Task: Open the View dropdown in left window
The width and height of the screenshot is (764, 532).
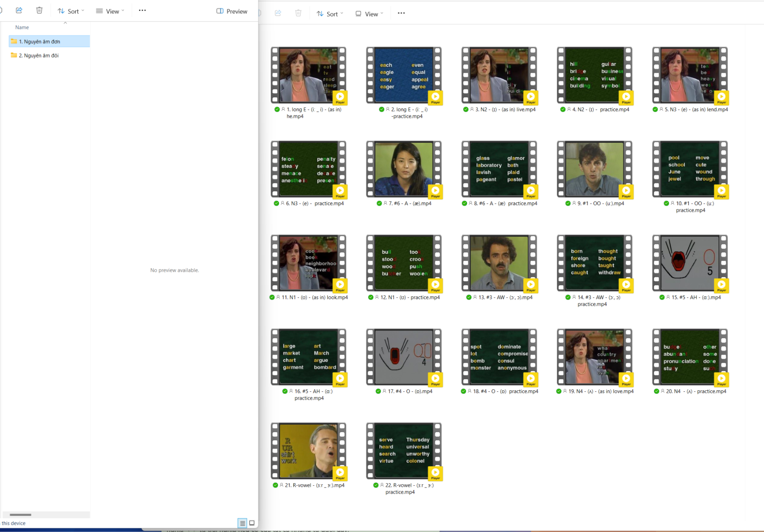Action: [110, 11]
